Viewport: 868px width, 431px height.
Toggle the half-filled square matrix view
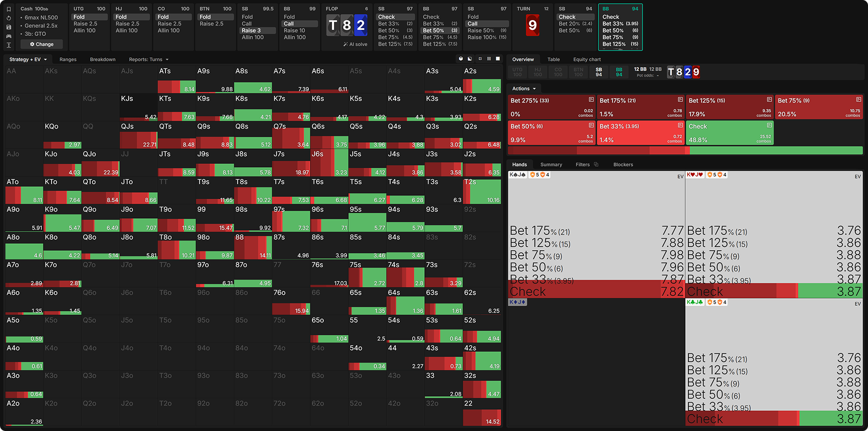[x=470, y=59]
